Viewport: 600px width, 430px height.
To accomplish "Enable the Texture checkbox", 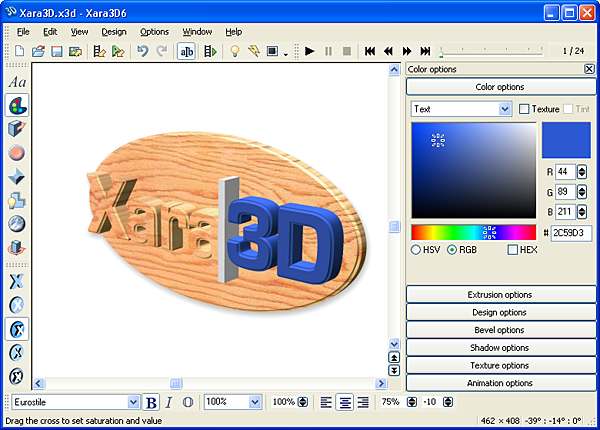I will [524, 109].
